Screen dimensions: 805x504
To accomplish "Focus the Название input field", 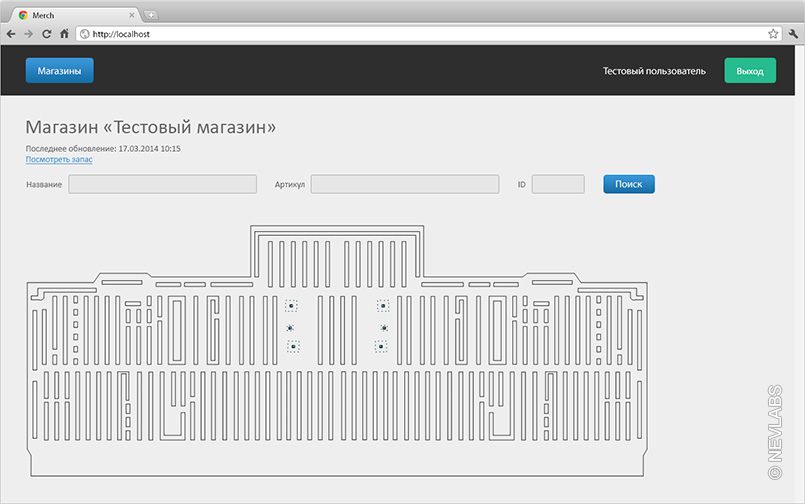I will point(162,184).
